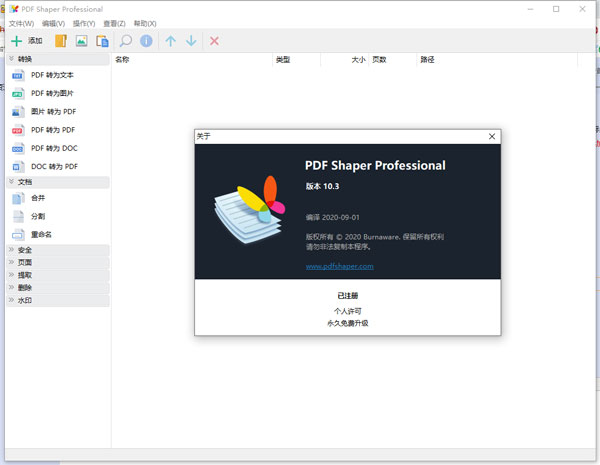
Task: Open the 帮助(X) menu
Action: tap(145, 23)
